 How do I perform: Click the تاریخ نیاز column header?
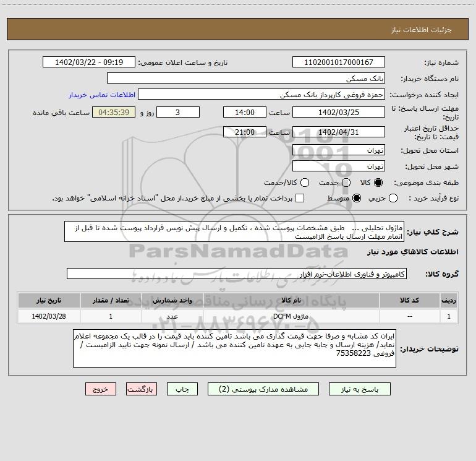click(x=49, y=300)
